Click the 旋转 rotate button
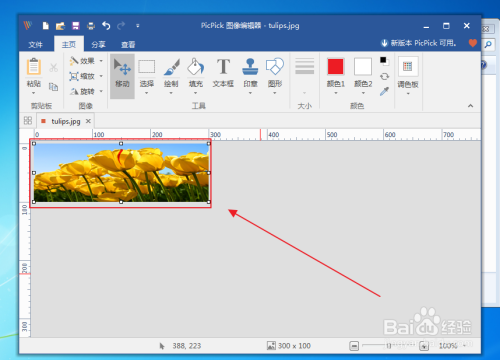The image size is (500, 360). [x=82, y=91]
